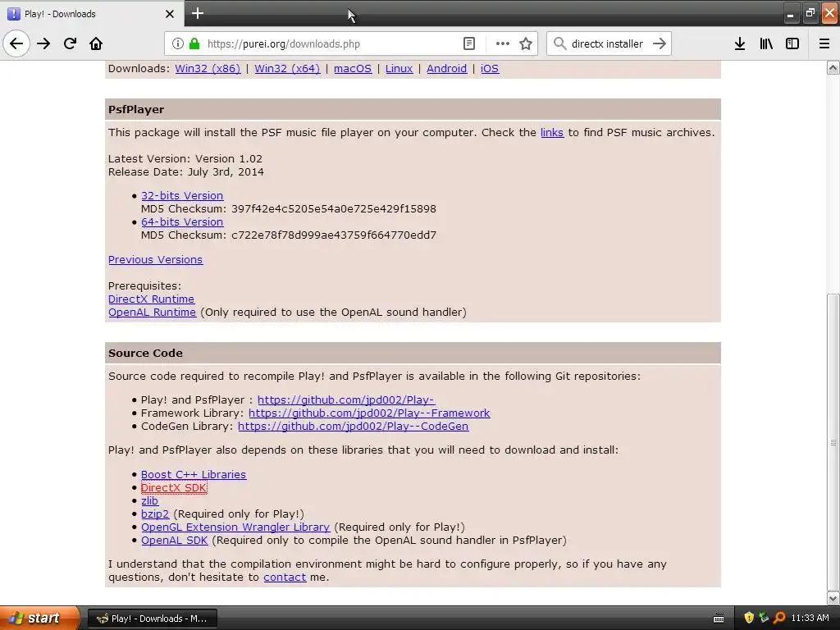Viewport: 840px width, 630px height.
Task: Open the Windows Start menu
Action: pyautogui.click(x=39, y=619)
